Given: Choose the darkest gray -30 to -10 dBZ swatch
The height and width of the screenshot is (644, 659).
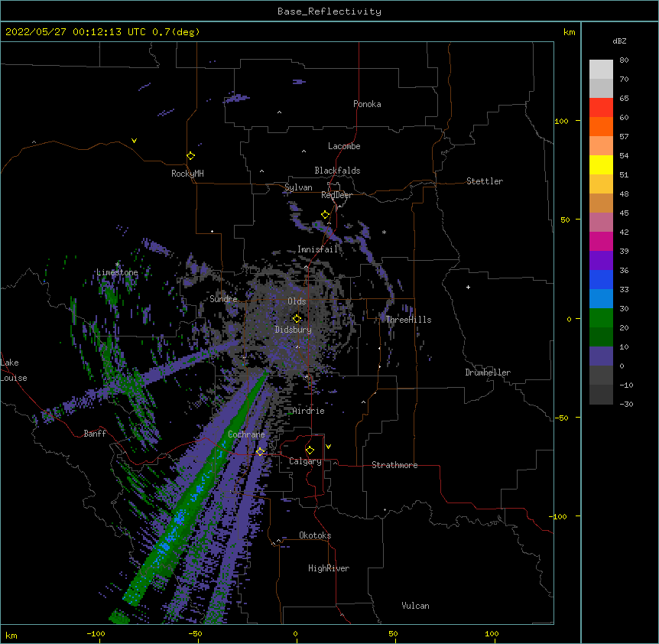Looking at the screenshot, I should [x=601, y=395].
